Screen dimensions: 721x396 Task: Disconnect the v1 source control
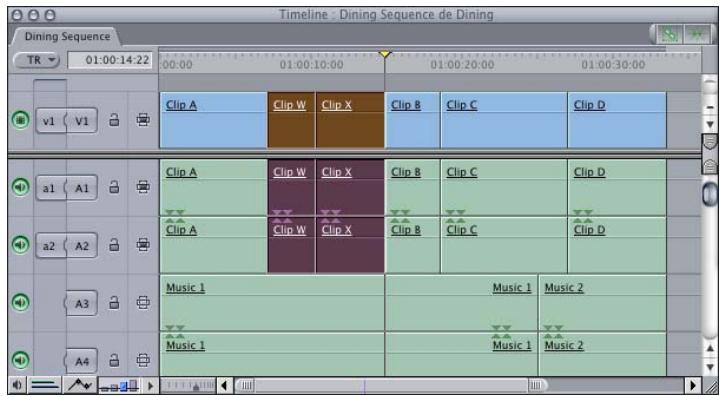click(x=49, y=121)
